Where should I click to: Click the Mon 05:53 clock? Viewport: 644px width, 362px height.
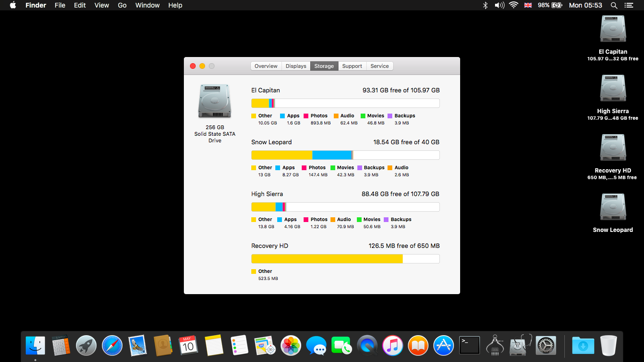pyautogui.click(x=586, y=5)
